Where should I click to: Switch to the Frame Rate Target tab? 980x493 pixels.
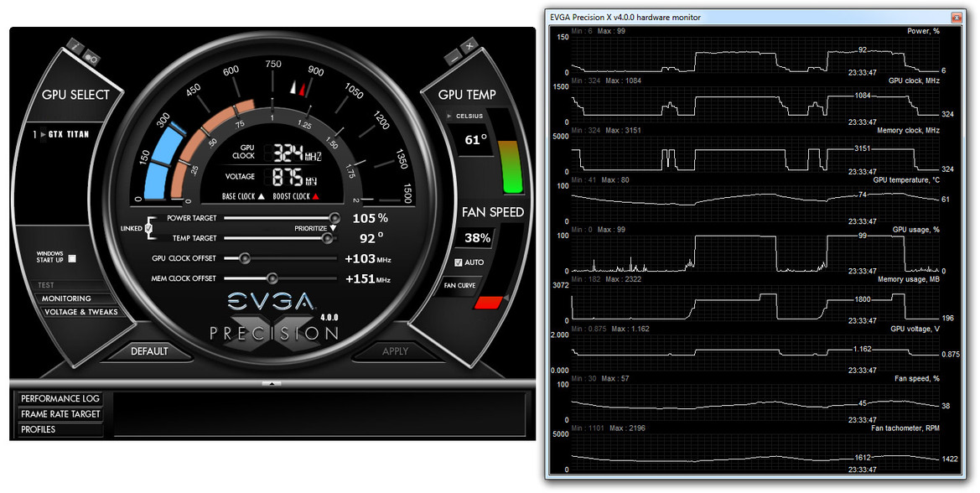[x=60, y=414]
